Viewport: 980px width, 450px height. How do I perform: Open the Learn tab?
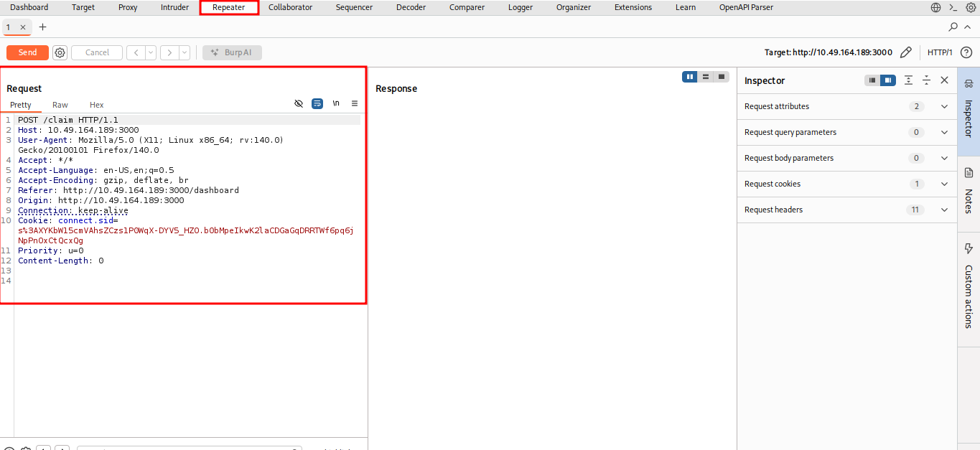(686, 7)
